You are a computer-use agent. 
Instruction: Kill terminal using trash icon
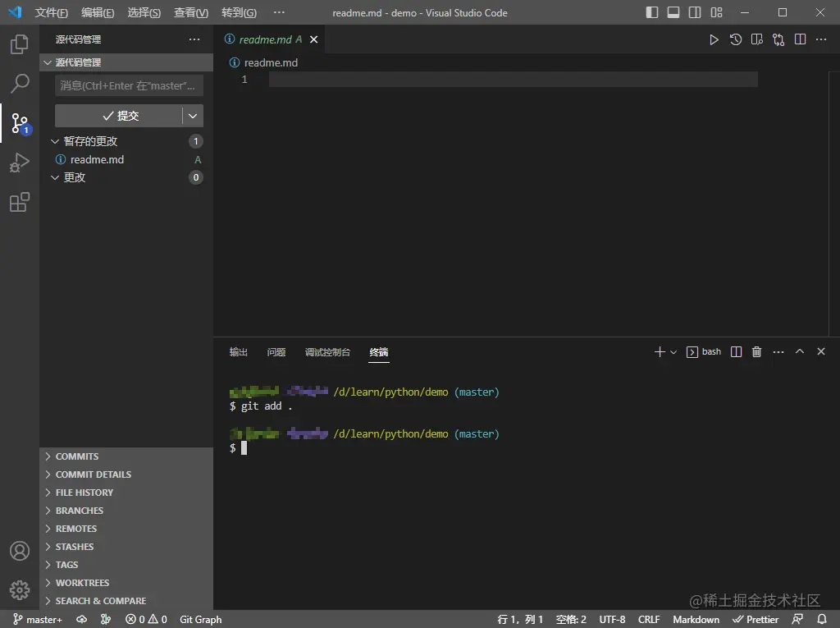[756, 351]
